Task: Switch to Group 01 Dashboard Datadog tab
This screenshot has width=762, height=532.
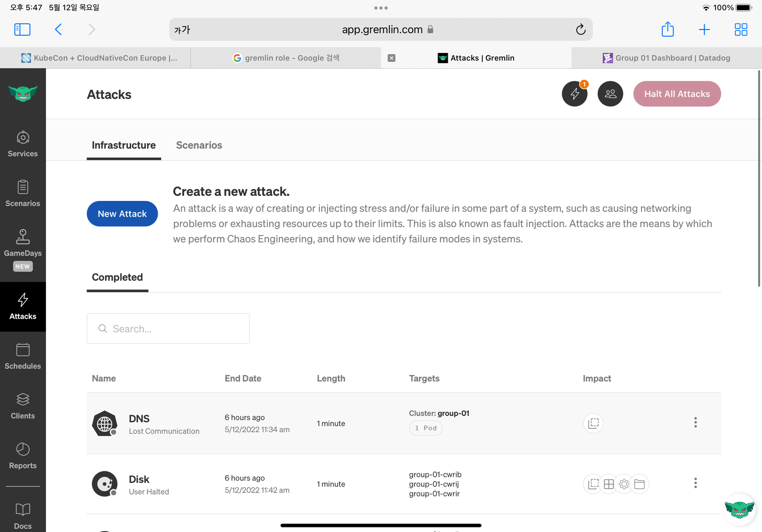Action: (x=666, y=58)
